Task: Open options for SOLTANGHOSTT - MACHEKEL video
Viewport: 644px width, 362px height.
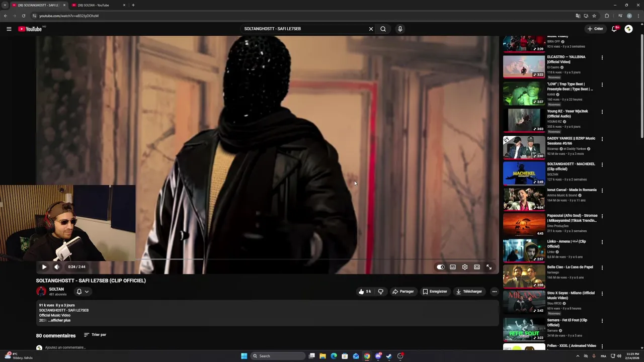Action: 602,164
